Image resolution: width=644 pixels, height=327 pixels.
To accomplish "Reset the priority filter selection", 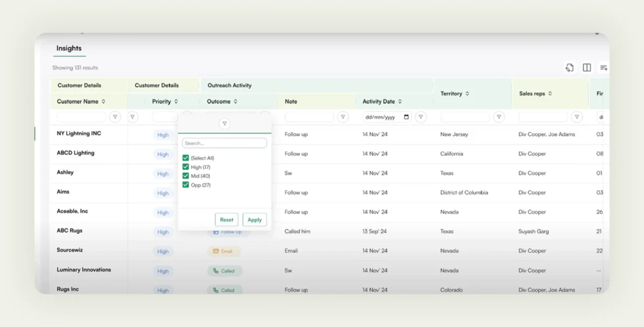I will click(226, 219).
